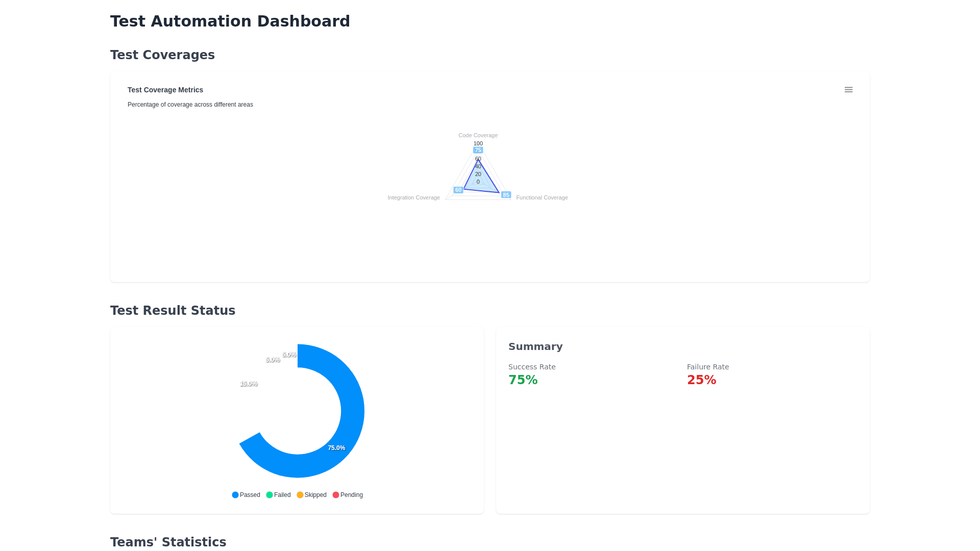
Task: Open the radar chart hamburger menu
Action: click(848, 90)
